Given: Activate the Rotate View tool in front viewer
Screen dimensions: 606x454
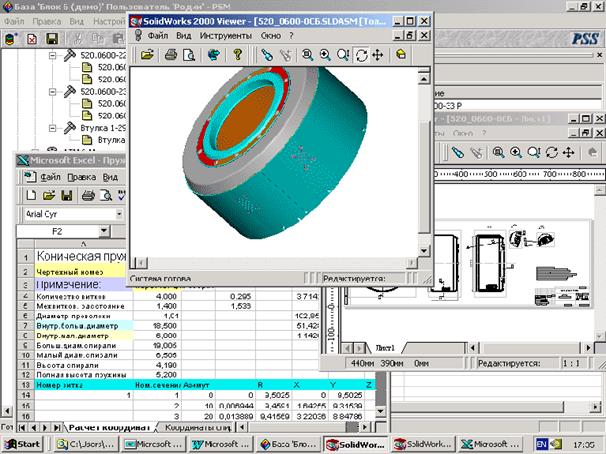Looking at the screenshot, I should (x=361, y=55).
